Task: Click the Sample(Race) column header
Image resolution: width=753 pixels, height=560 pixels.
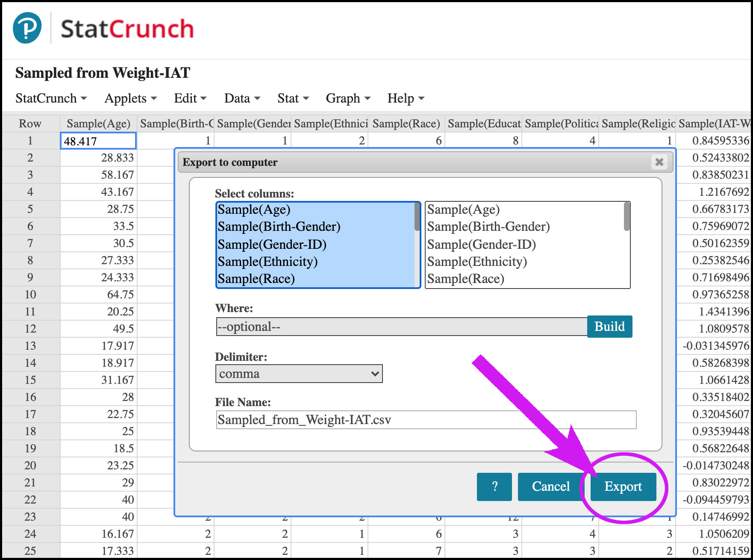Action: pyautogui.click(x=406, y=124)
